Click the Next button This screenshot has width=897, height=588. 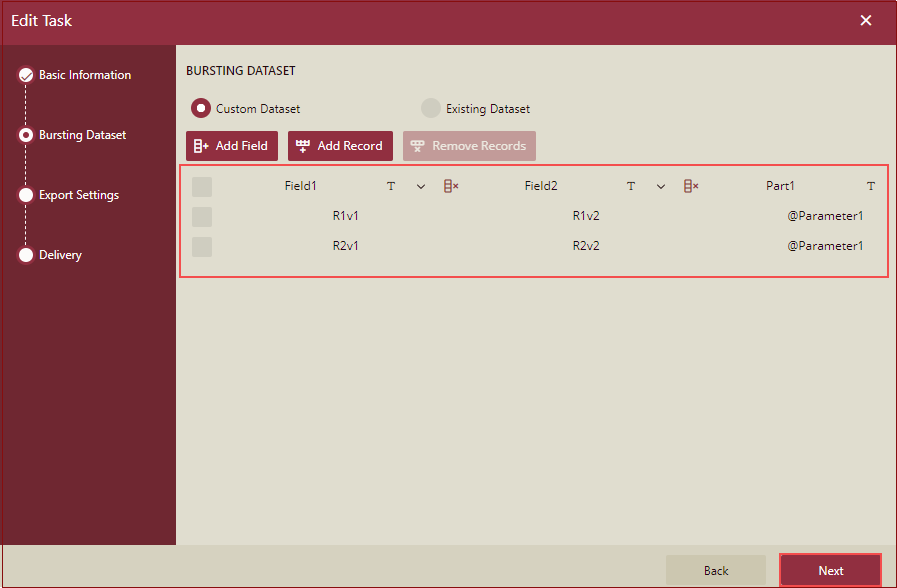point(830,570)
